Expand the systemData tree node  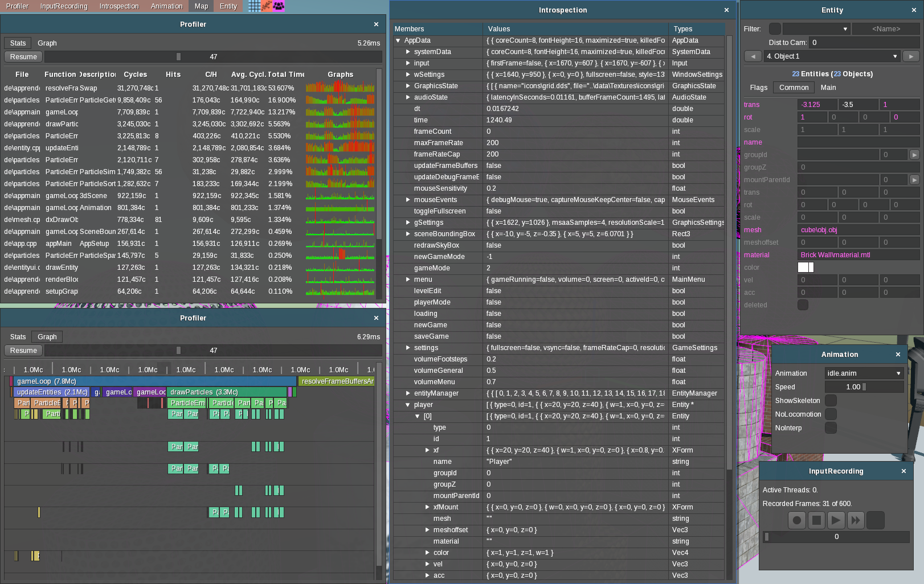point(408,52)
